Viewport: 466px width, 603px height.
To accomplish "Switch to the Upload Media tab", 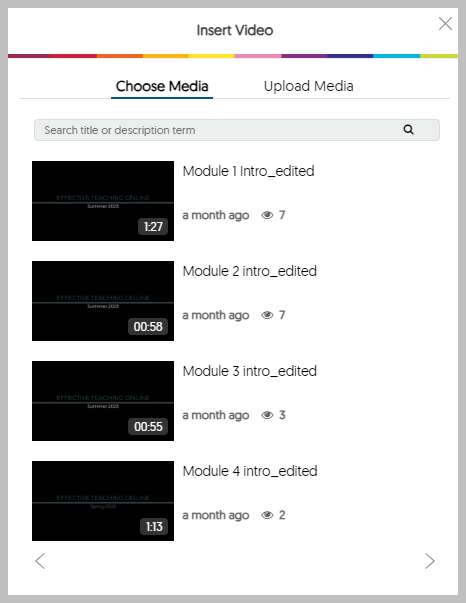I will point(308,86).
